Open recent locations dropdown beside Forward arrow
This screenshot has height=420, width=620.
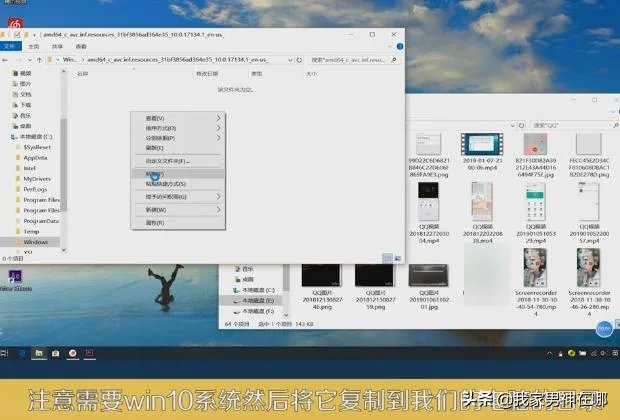click(x=29, y=60)
